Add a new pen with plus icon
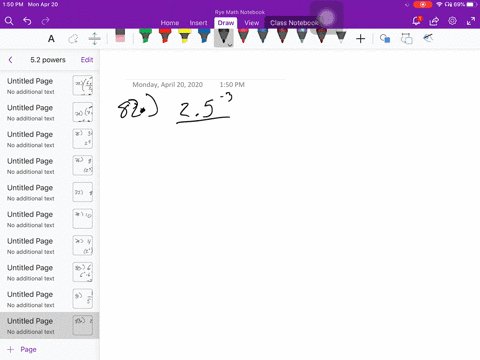 pos(360,39)
